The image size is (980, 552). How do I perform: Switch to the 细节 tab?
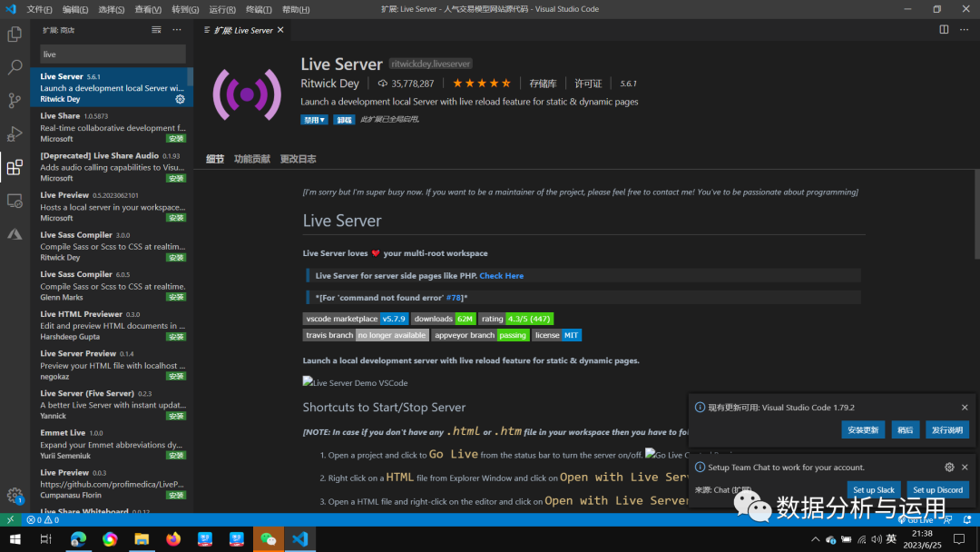215,159
